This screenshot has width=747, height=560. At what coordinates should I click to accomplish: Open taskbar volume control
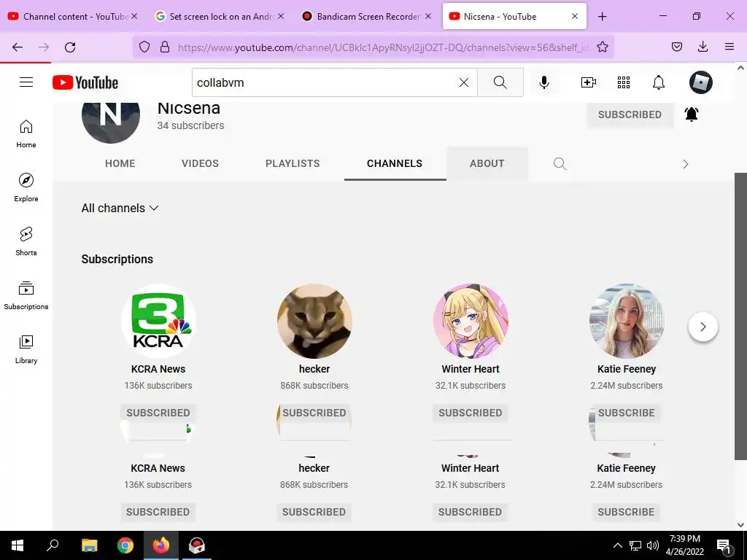[x=653, y=545]
